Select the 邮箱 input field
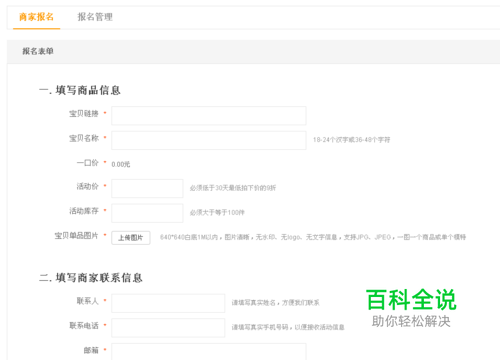500x360 pixels. click(x=209, y=352)
